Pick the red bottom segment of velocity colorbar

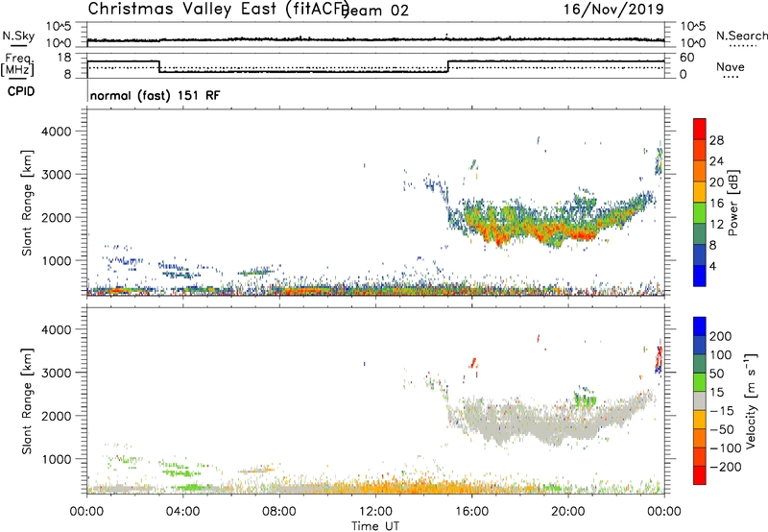point(700,475)
